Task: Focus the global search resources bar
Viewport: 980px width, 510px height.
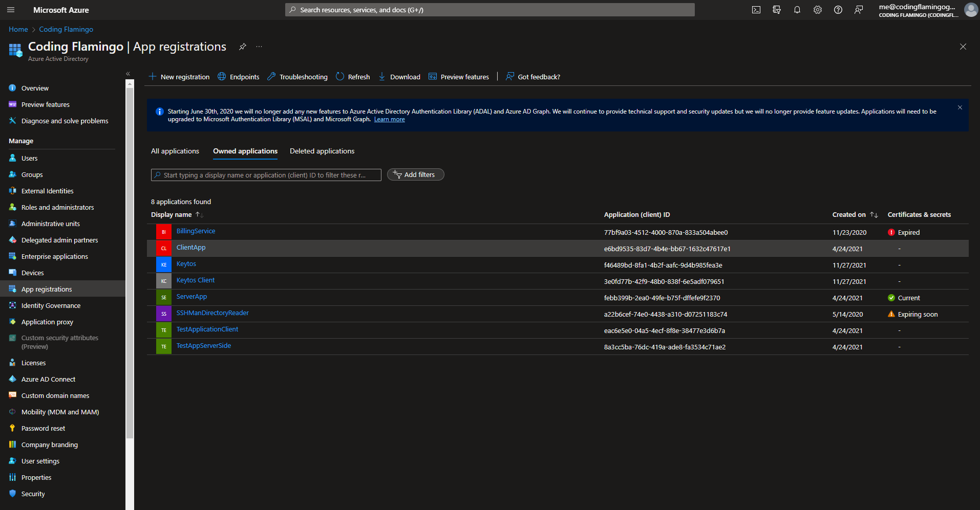Action: tap(490, 10)
